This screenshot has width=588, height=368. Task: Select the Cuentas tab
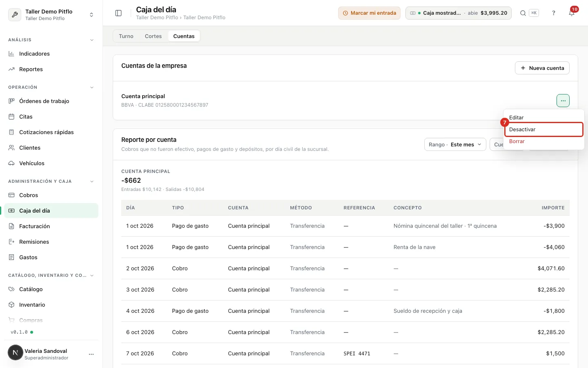click(184, 36)
